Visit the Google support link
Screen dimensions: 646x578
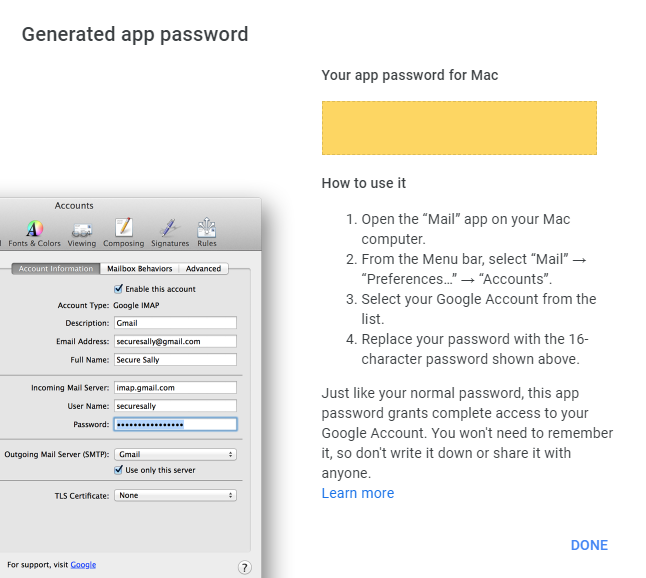83,565
